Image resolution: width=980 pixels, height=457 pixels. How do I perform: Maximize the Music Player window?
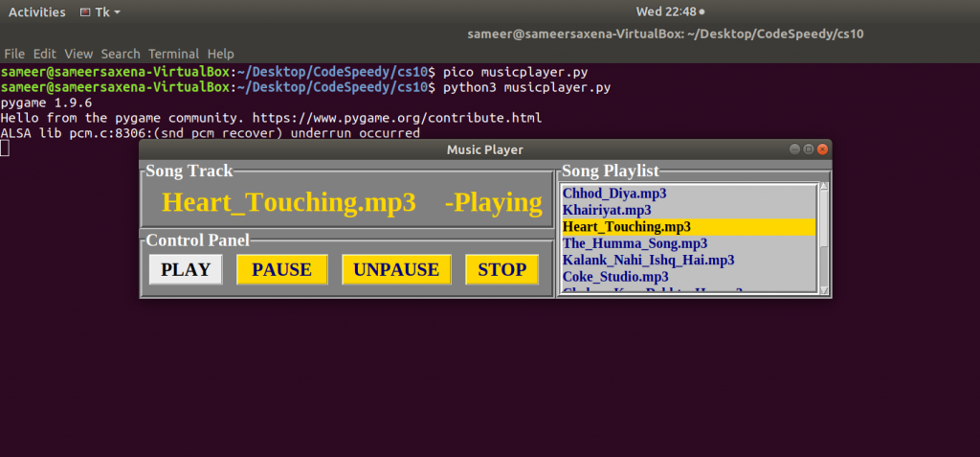[808, 149]
